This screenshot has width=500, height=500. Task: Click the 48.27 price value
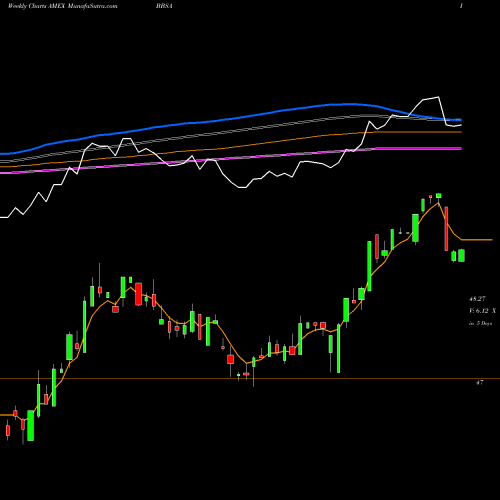tap(477, 299)
